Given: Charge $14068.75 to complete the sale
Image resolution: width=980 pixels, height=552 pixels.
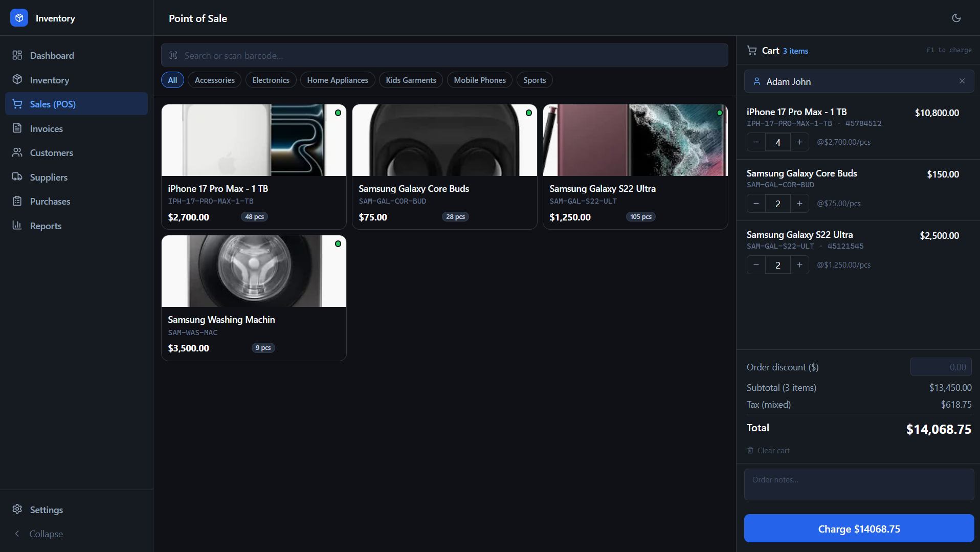Looking at the screenshot, I should [x=859, y=528].
